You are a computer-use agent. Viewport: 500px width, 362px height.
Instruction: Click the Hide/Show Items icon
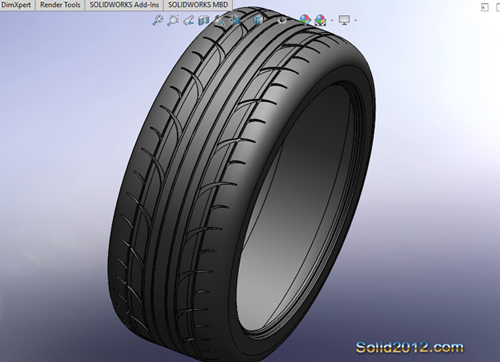283,20
